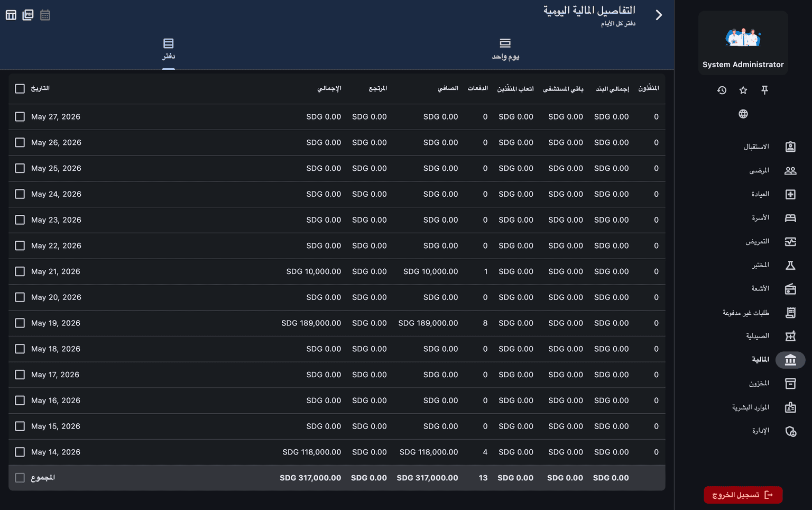Click the May 20, 2026 date cell
Screen dimensions: 812x510
click(56, 297)
